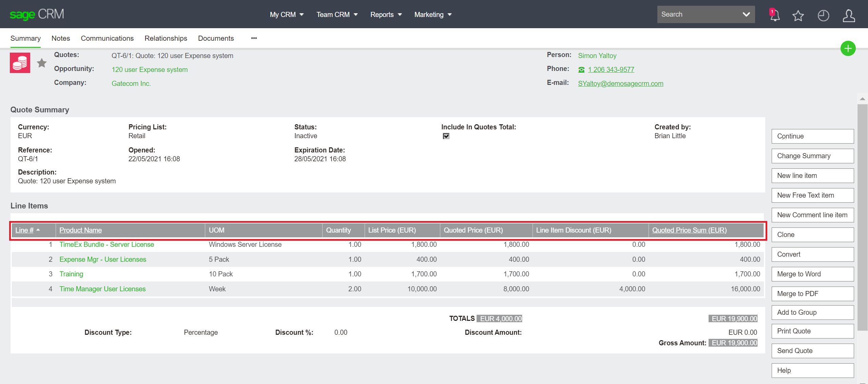The image size is (868, 384).
Task: Select the TOTALS EUR 4,000.00 value
Action: click(499, 318)
